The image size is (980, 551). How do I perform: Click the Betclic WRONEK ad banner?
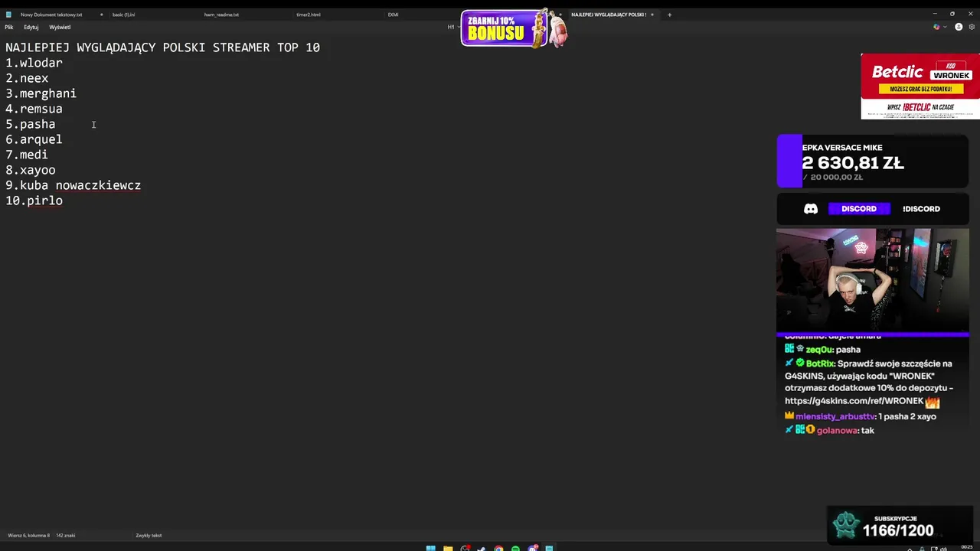pos(920,86)
